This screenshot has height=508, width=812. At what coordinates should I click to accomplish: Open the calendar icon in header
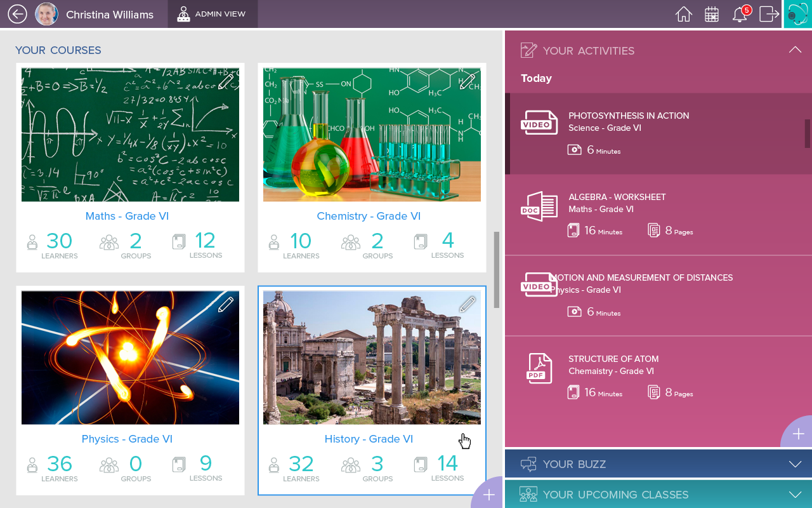coord(712,14)
